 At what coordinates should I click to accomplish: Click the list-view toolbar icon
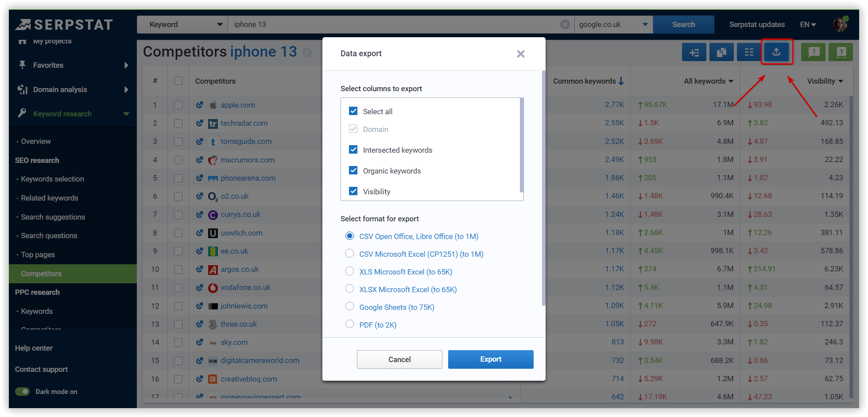(x=749, y=52)
